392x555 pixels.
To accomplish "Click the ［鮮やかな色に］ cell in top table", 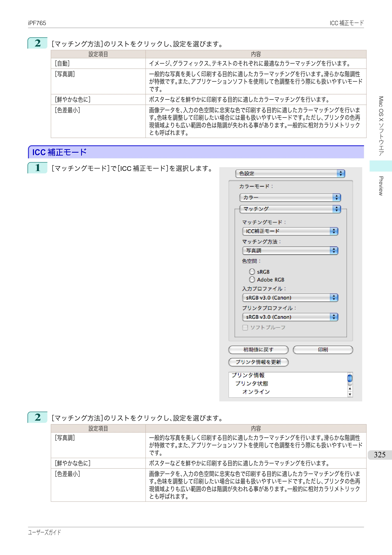I will (x=98, y=99).
